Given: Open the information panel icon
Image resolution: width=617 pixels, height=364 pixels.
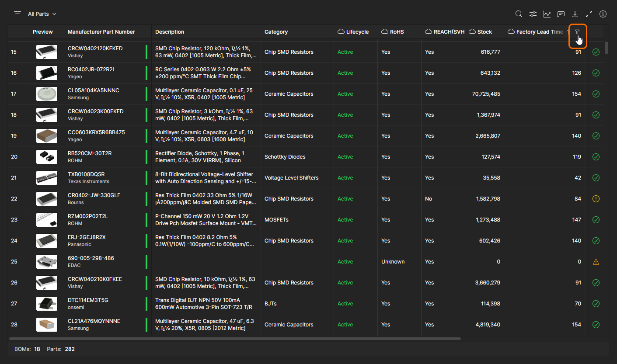Looking at the screenshot, I should tap(603, 14).
